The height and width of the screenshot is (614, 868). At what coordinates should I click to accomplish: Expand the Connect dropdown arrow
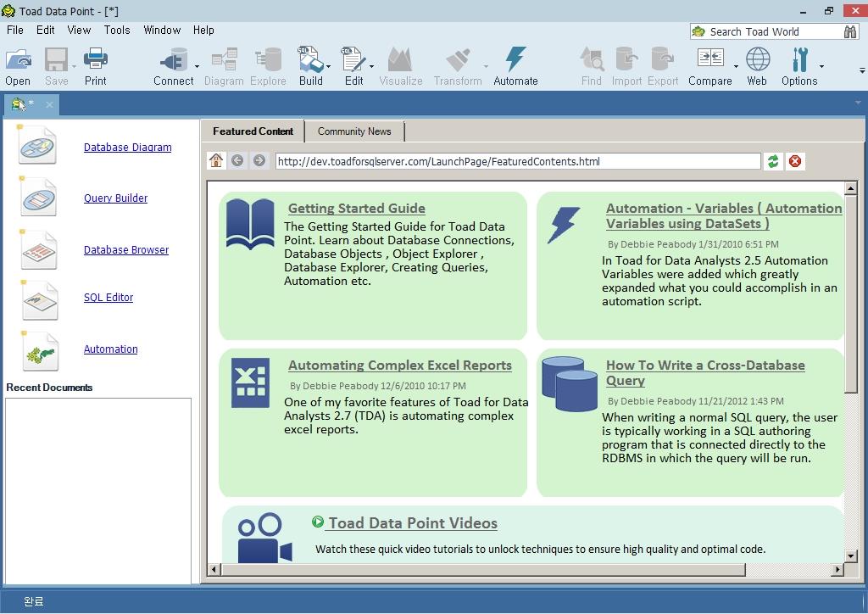[198, 66]
